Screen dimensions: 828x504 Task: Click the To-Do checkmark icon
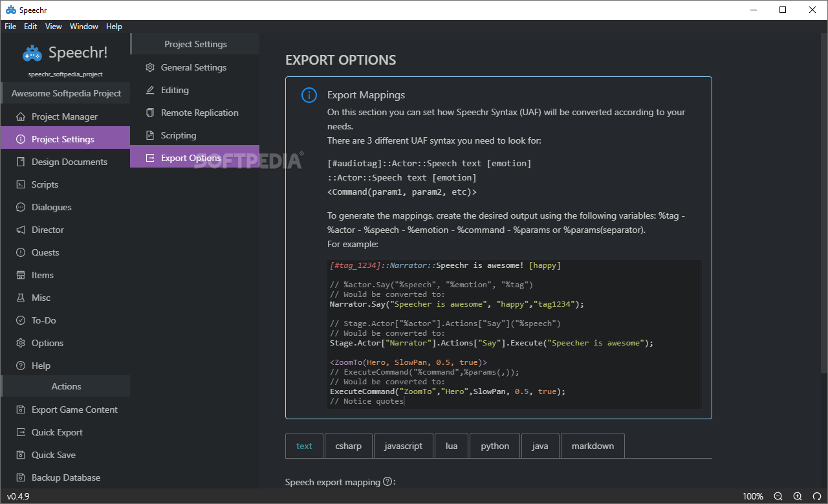pos(20,320)
